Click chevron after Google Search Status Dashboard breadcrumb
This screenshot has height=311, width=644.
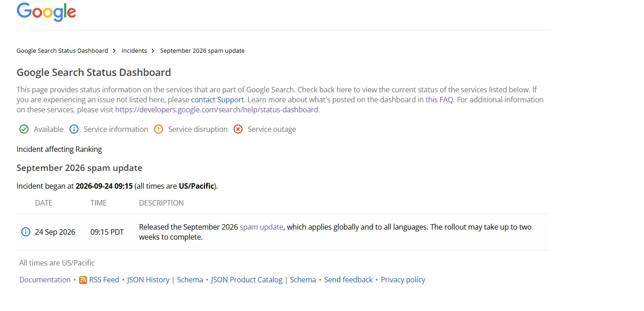115,51
